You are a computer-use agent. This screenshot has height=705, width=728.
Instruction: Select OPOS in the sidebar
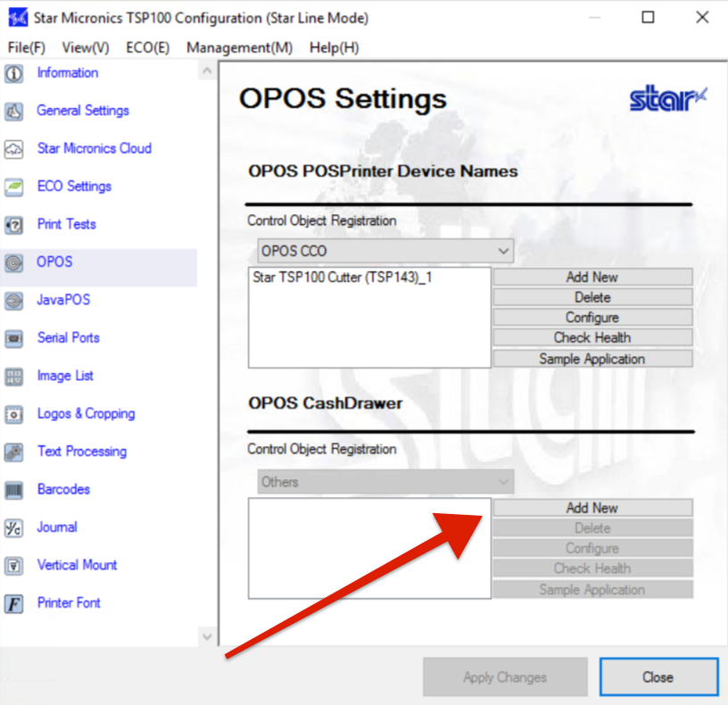tap(54, 262)
